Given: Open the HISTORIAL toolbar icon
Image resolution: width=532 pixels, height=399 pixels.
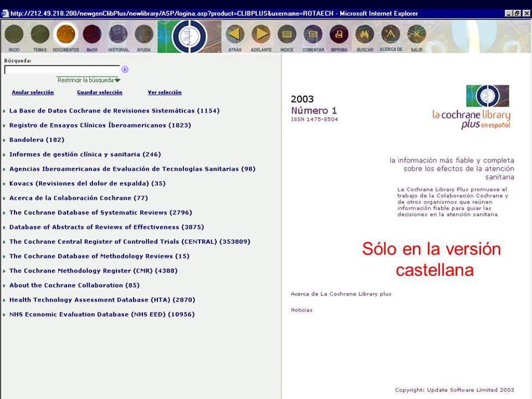Looking at the screenshot, I should pyautogui.click(x=118, y=34).
